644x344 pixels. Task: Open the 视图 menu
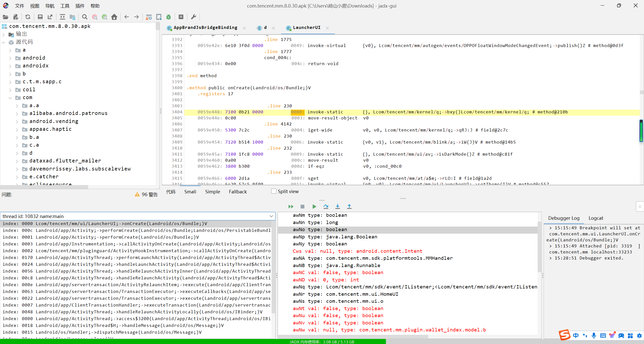34,6
